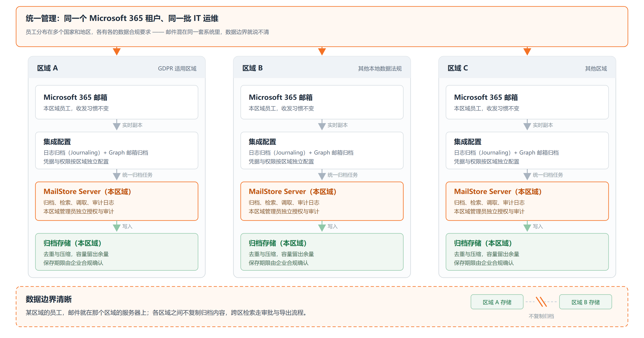Click the 归档存储（本区域）box in 区域 B

[x=322, y=252]
